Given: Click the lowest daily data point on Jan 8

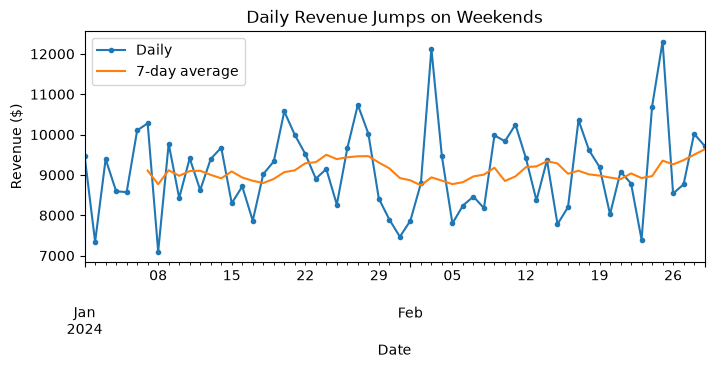Looking at the screenshot, I should tap(158, 252).
